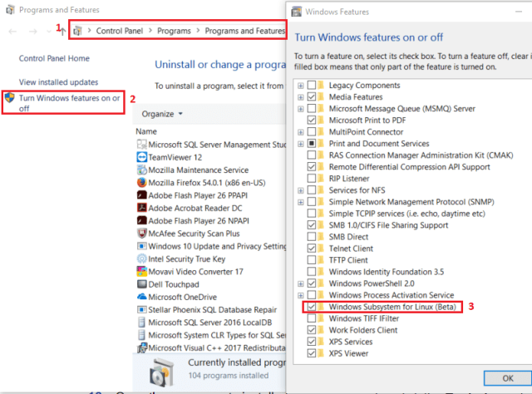Select the McAfee Security Scan Plus icon
Image resolution: width=532 pixels, height=394 pixels.
(141, 233)
